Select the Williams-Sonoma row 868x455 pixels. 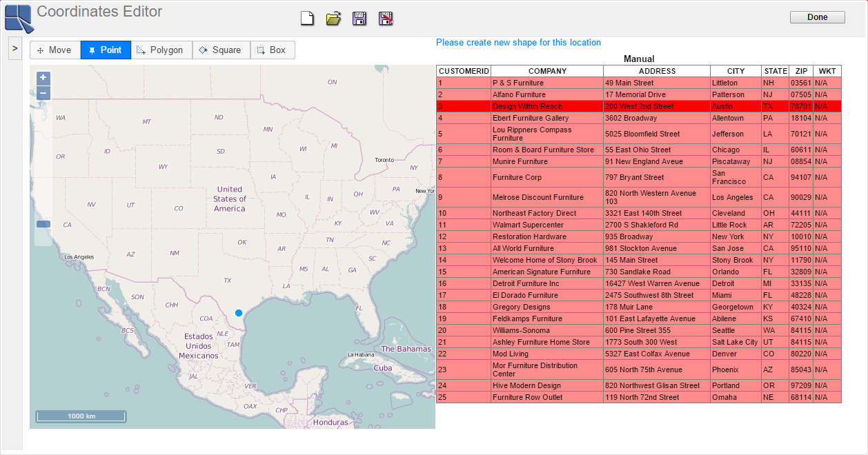pos(639,330)
